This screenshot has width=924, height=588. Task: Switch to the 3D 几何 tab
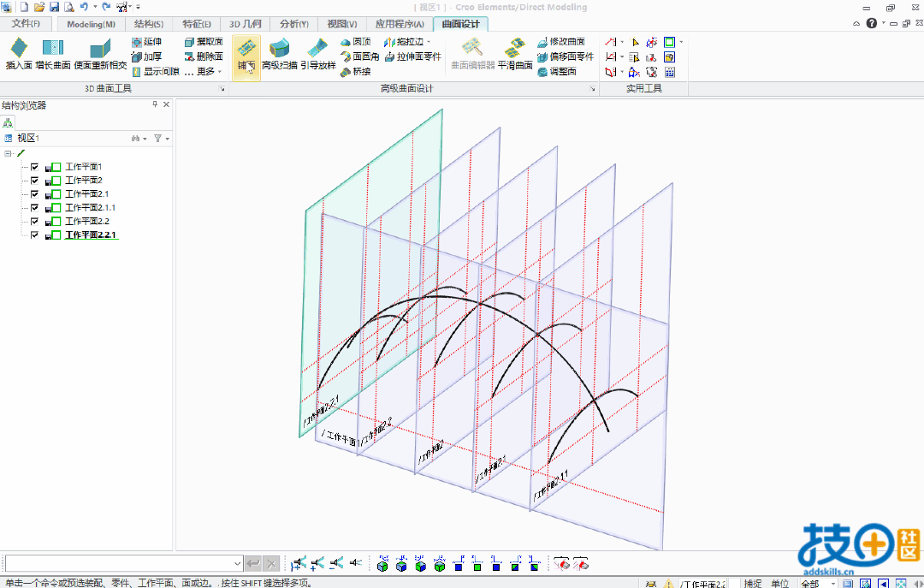[x=246, y=24]
